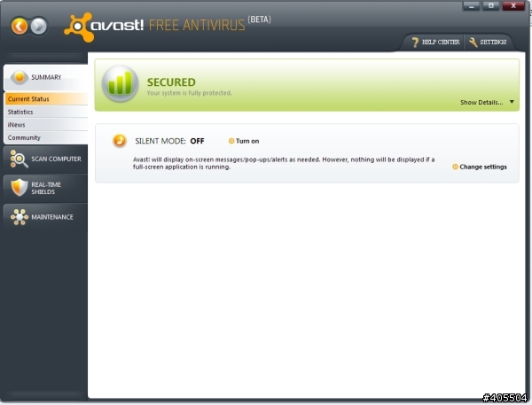Click the 'Your system is fully protected' text
532x405 pixels.
(190, 93)
